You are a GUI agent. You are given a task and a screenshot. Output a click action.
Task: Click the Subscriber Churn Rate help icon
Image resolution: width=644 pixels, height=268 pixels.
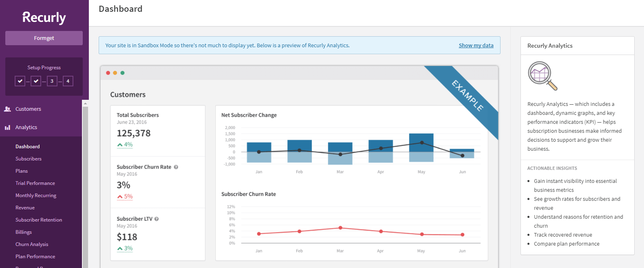(176, 167)
